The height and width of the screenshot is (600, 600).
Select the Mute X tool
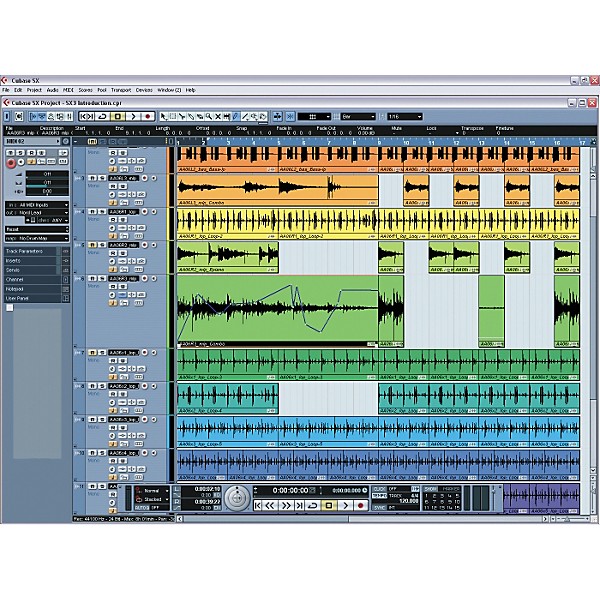(x=218, y=116)
